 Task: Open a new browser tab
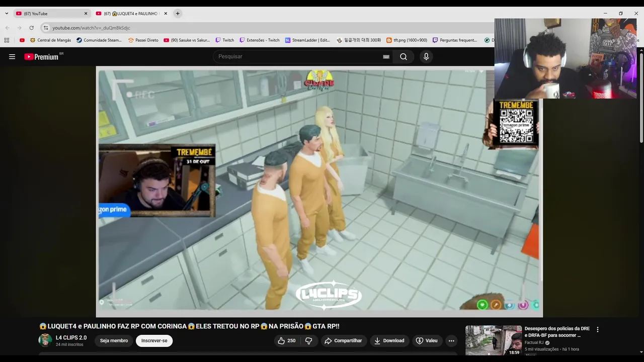point(178,14)
